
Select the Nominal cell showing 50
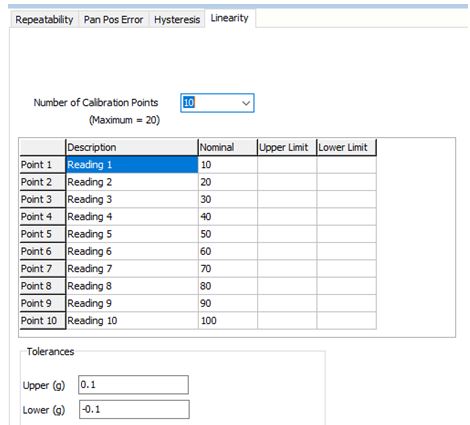(x=228, y=234)
